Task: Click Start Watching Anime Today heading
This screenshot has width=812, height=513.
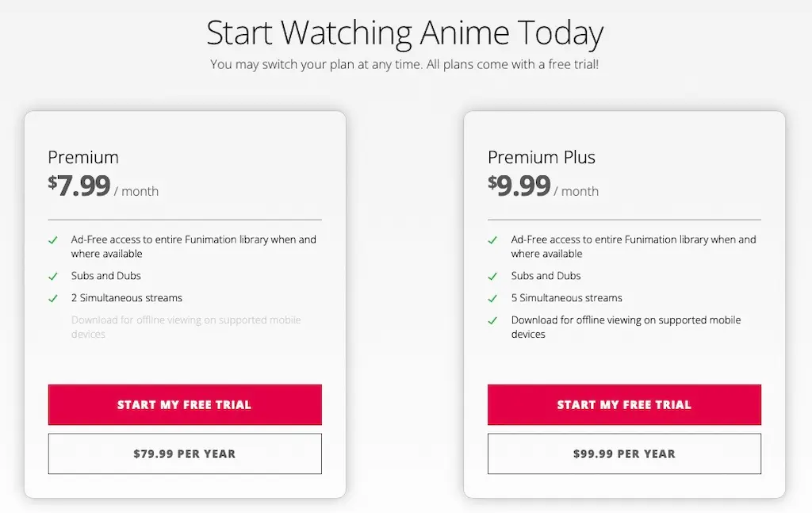Action: 405,33
